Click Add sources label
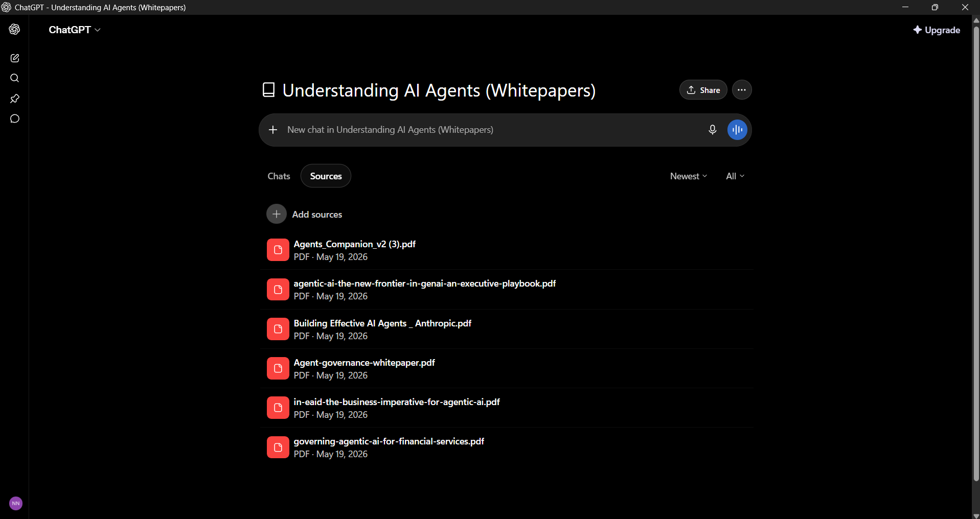980x519 pixels. (x=317, y=215)
